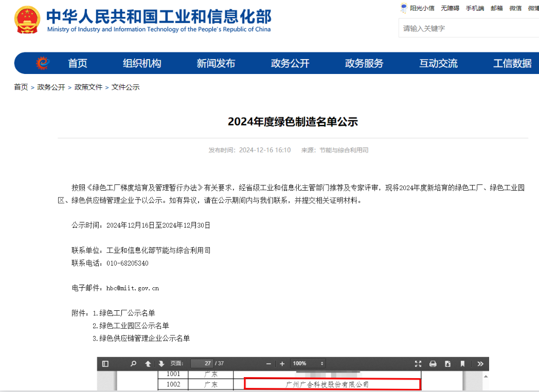The image size is (539, 392).
Task: Print the PDF document
Action: [x=433, y=364]
